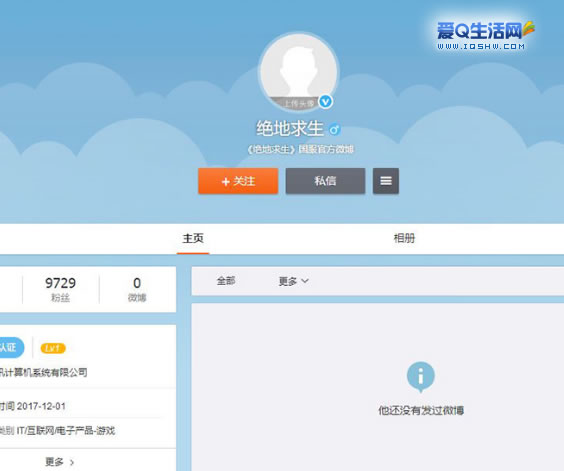
Task: Click the message 他还没有发过微博
Action: [x=421, y=410]
